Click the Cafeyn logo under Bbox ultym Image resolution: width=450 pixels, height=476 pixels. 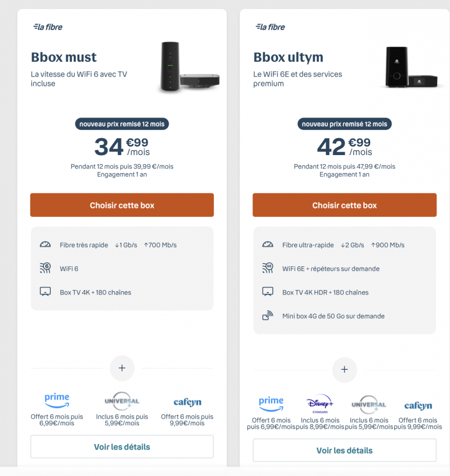(x=418, y=406)
